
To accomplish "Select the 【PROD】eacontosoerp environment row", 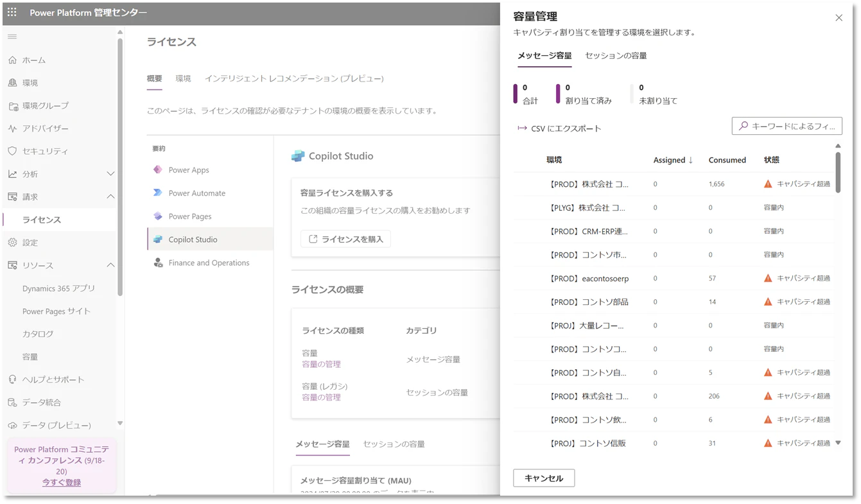I will (x=674, y=279).
